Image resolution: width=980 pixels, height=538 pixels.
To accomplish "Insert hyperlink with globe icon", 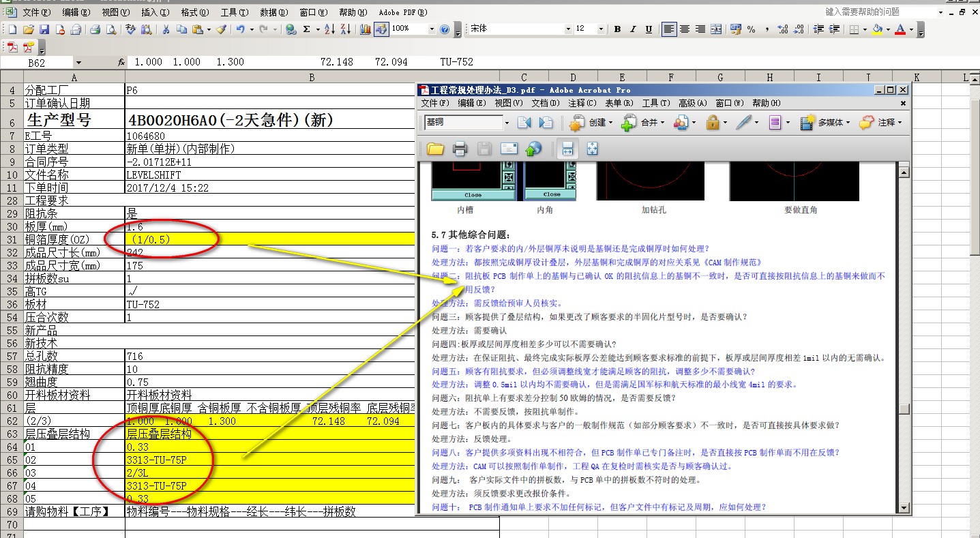I will pos(291,29).
